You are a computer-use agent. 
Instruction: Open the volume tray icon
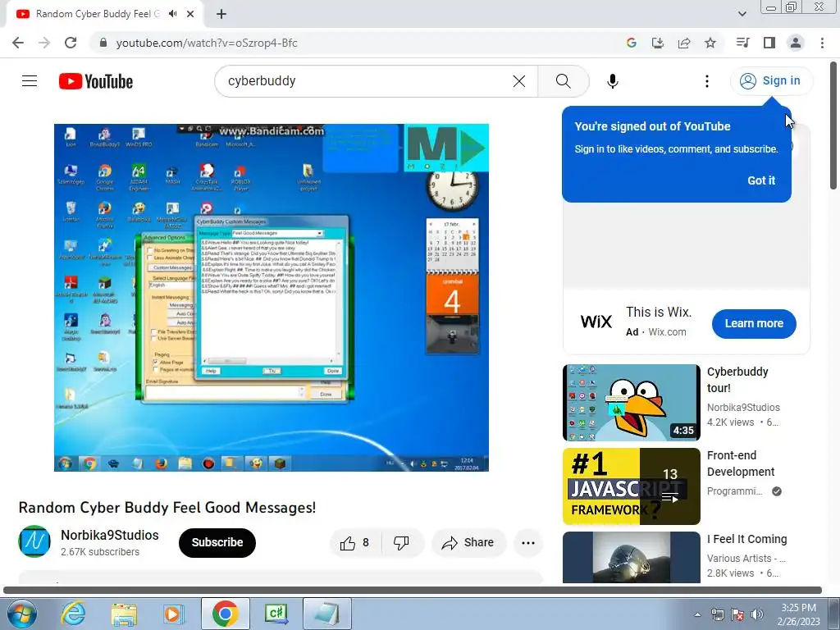[x=757, y=614]
